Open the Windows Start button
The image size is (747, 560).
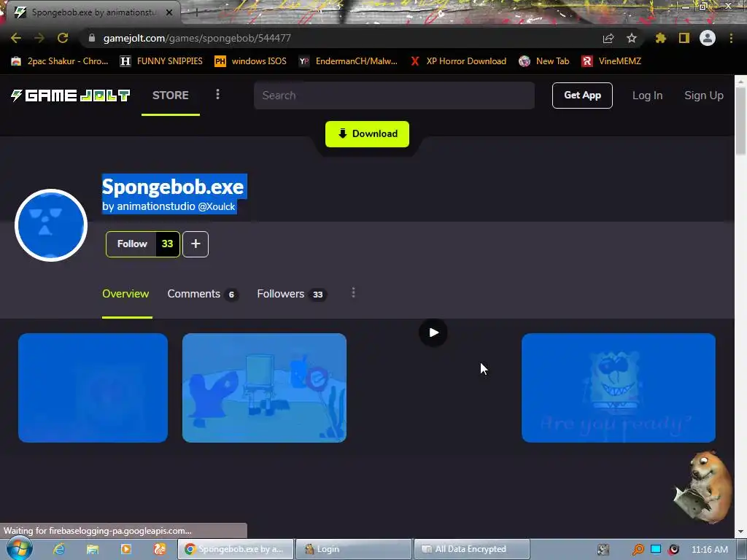point(19,549)
